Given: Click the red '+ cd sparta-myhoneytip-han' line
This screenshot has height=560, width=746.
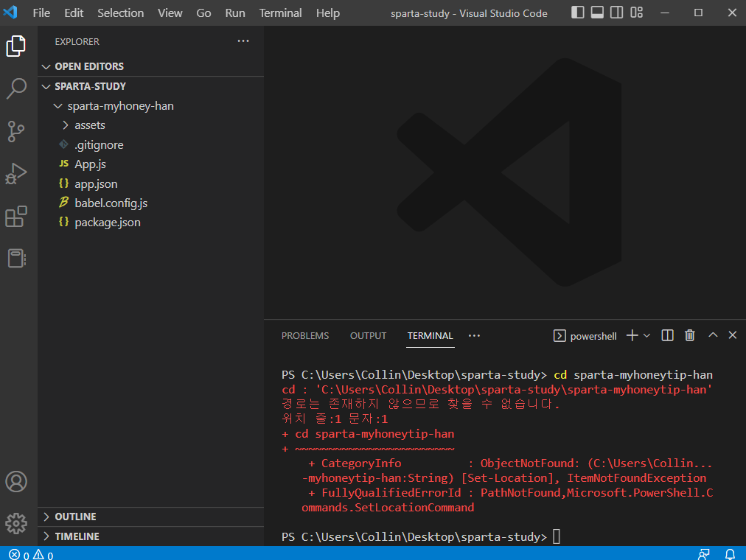Looking at the screenshot, I should point(368,434).
